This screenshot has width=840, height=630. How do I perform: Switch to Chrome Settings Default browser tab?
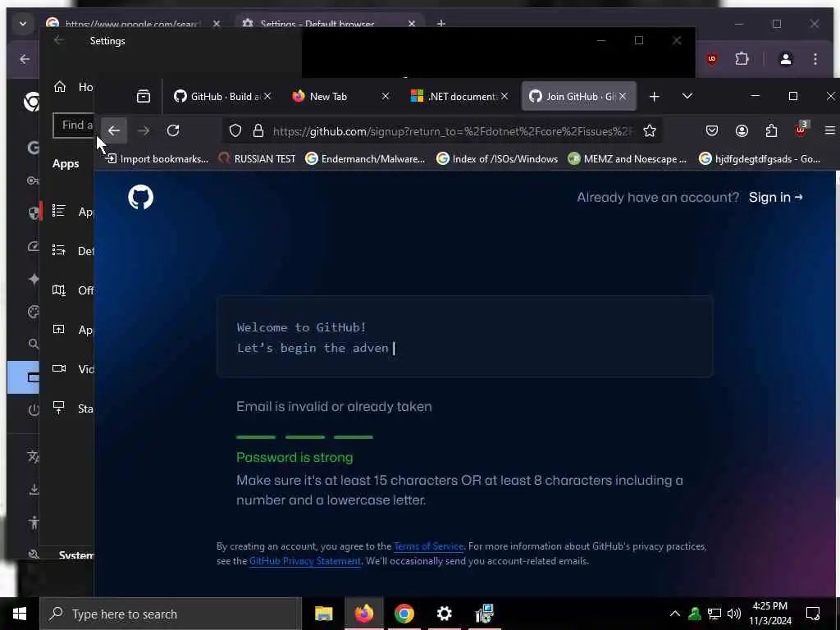click(328, 24)
